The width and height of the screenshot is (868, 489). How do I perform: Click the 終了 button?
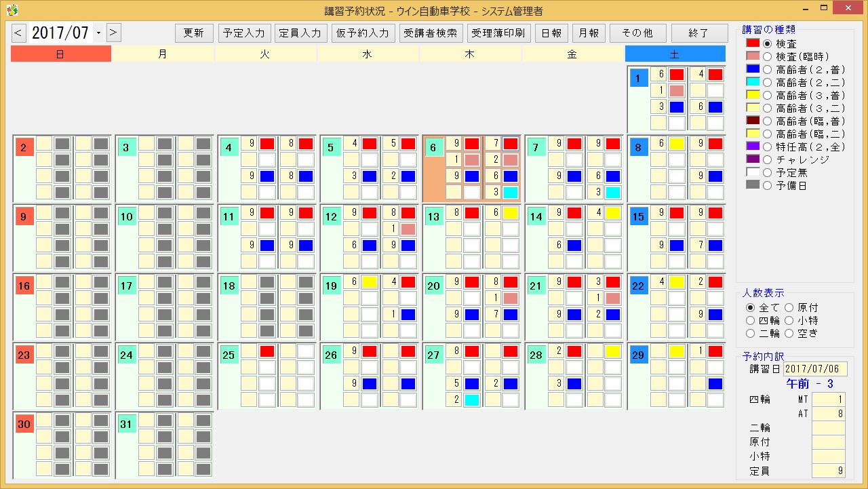pos(698,33)
